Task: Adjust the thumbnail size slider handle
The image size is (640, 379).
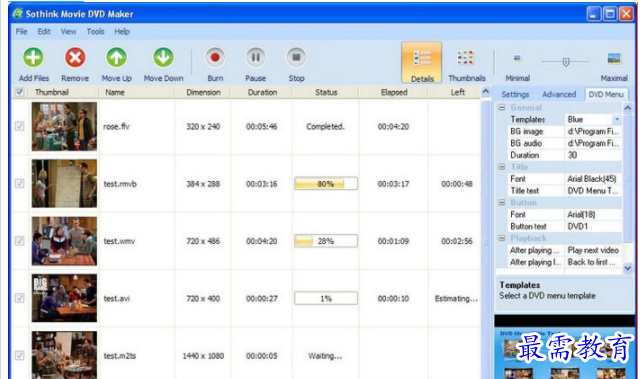Action: coord(566,62)
